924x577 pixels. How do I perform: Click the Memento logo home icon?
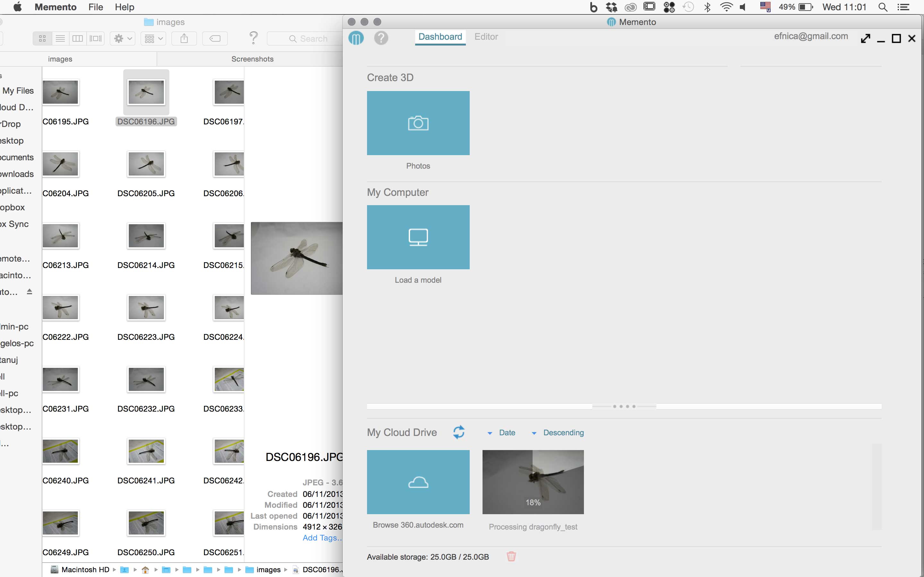pyautogui.click(x=356, y=38)
